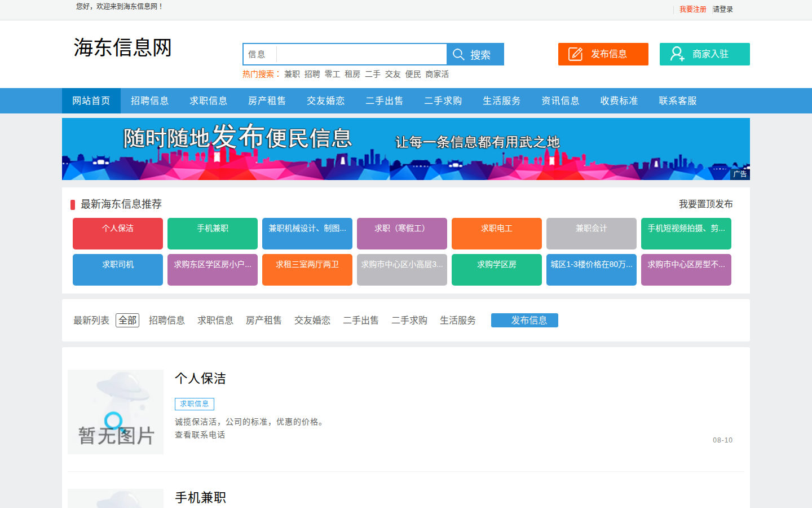
Task: Open the green 手机兼职 recommendation tile
Action: coord(213,234)
